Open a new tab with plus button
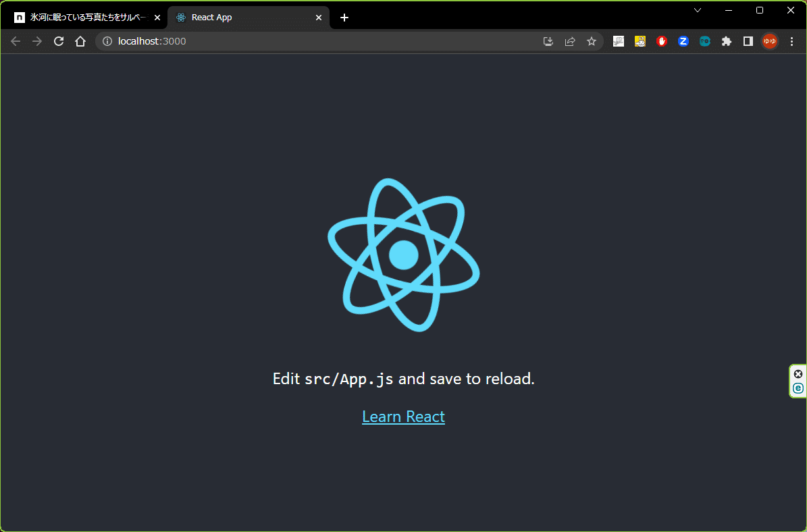This screenshot has width=807, height=532. (344, 18)
